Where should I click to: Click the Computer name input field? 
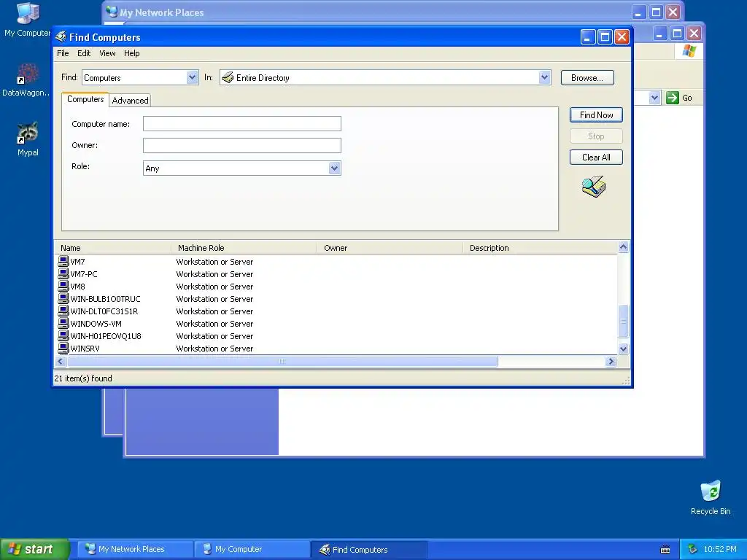[242, 123]
